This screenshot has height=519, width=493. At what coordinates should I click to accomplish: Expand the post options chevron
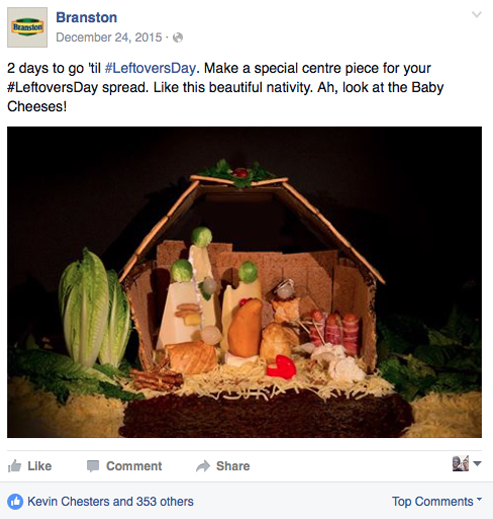477,15
